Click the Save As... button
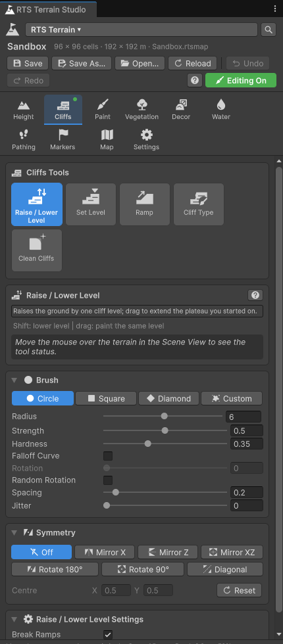 pos(82,63)
